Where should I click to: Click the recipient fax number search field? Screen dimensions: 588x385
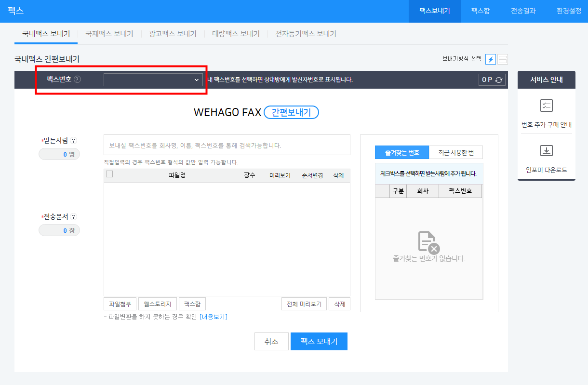(227, 145)
